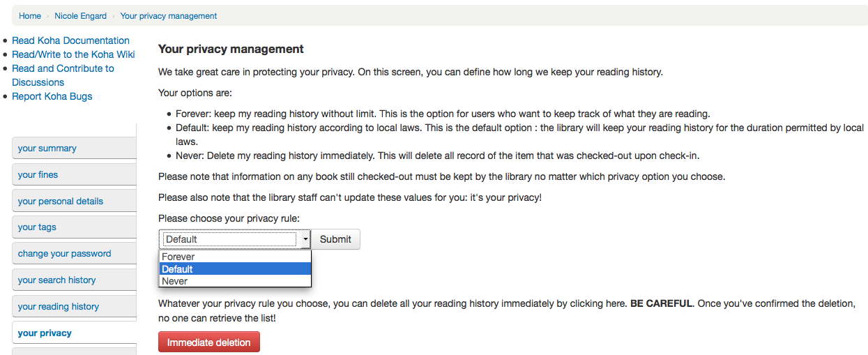Choose the Never privacy option
Screen dimensions: 868x355
pos(174,281)
